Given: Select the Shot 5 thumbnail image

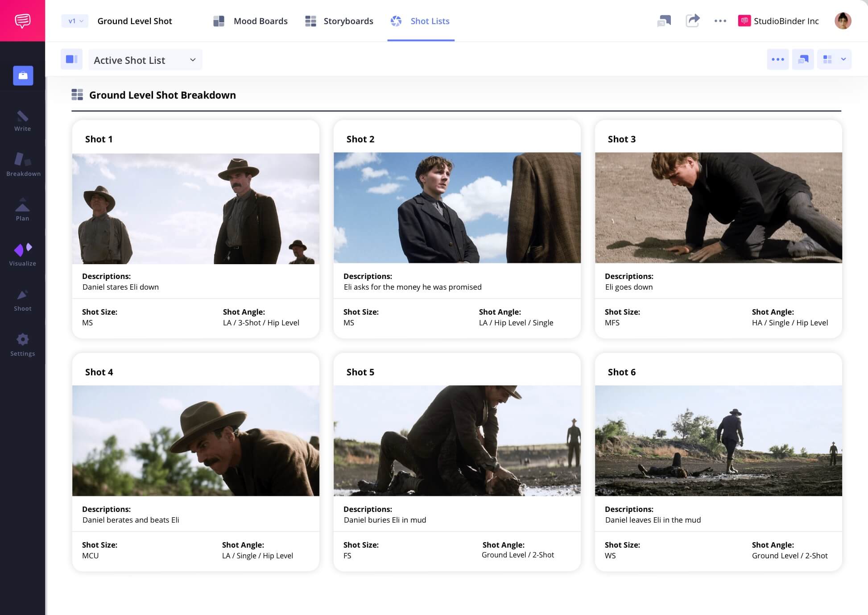Looking at the screenshot, I should (457, 440).
